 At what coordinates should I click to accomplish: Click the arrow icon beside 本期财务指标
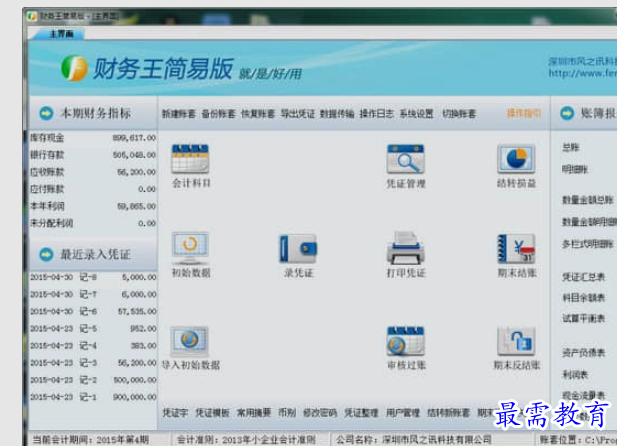(46, 113)
